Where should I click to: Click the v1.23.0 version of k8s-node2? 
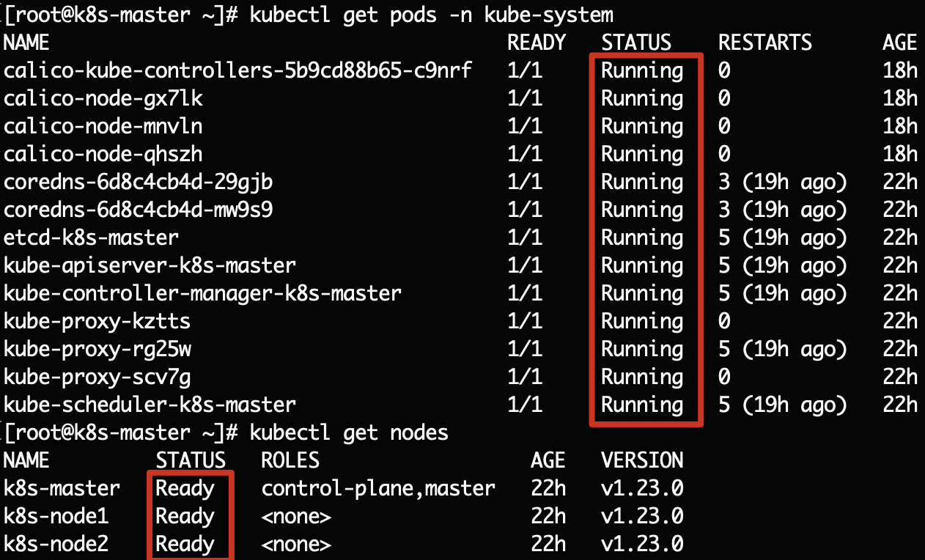point(642,544)
